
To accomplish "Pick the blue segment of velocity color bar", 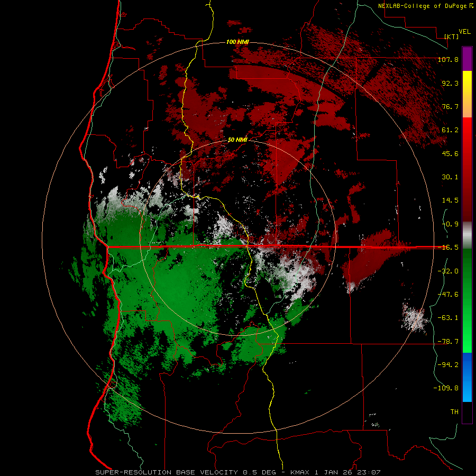I will (x=467, y=377).
